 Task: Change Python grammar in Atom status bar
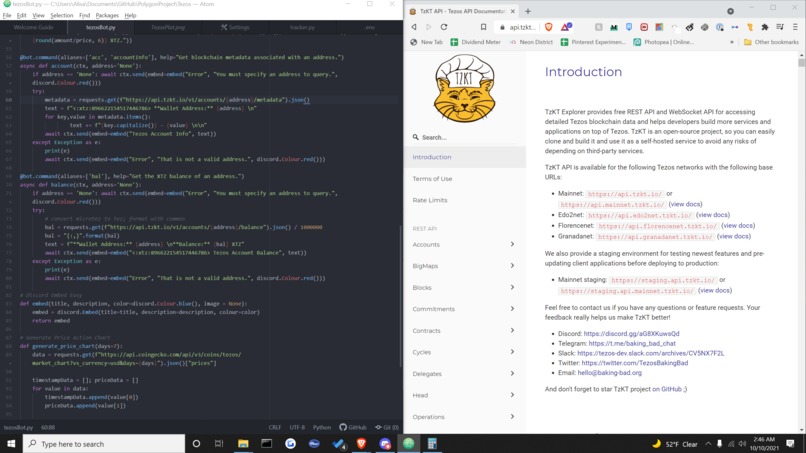(322, 427)
